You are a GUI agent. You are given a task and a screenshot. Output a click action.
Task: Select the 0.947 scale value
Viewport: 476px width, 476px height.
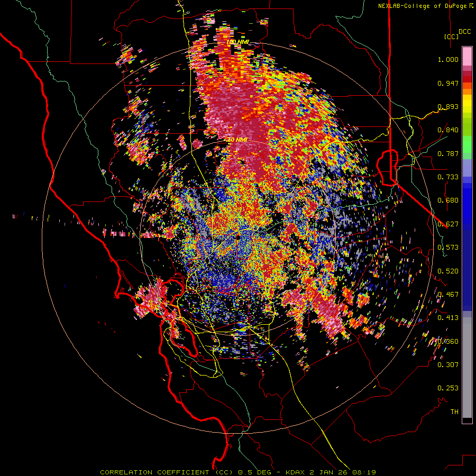click(x=448, y=83)
